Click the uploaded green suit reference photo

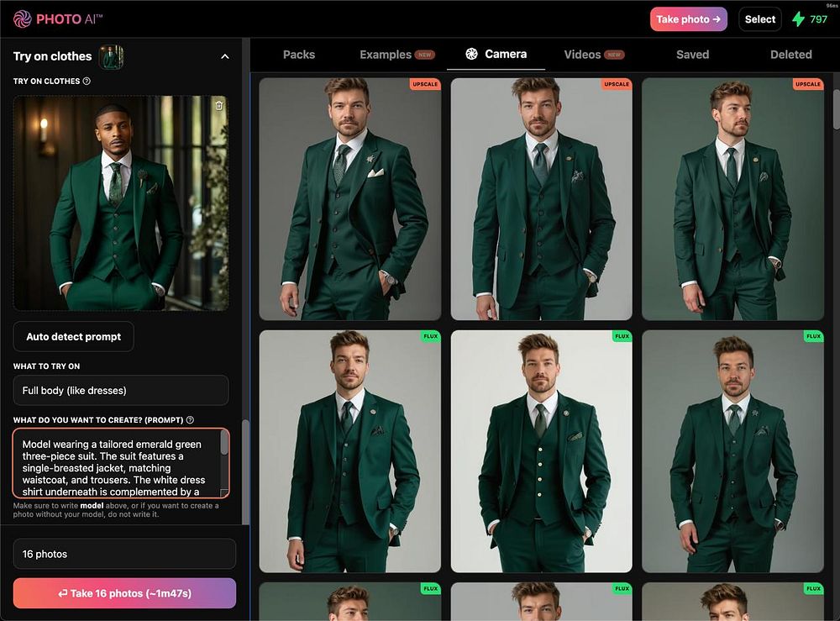(121, 203)
